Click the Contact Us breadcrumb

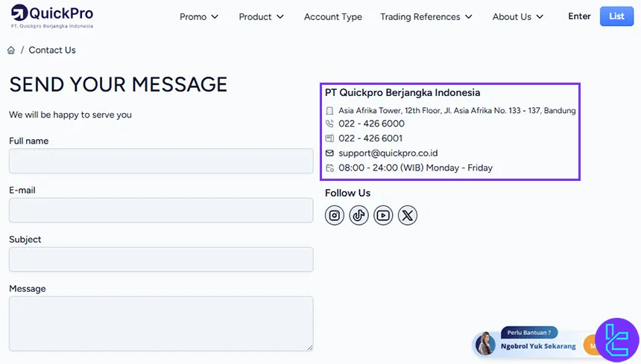(52, 50)
